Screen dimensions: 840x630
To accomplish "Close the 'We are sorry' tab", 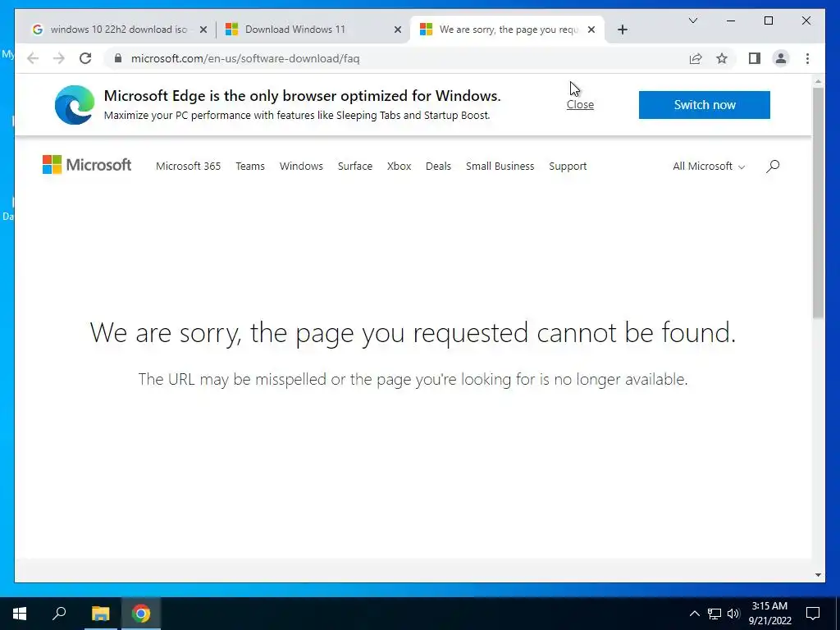I will point(591,30).
